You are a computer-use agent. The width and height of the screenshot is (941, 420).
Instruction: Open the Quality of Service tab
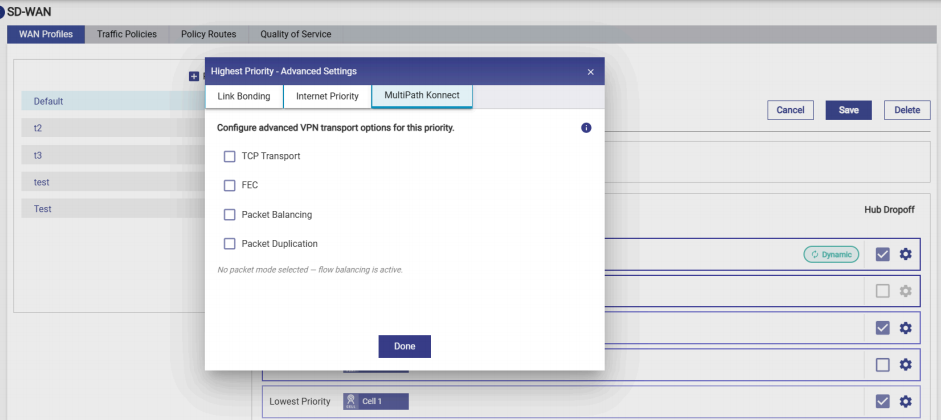coord(295,34)
